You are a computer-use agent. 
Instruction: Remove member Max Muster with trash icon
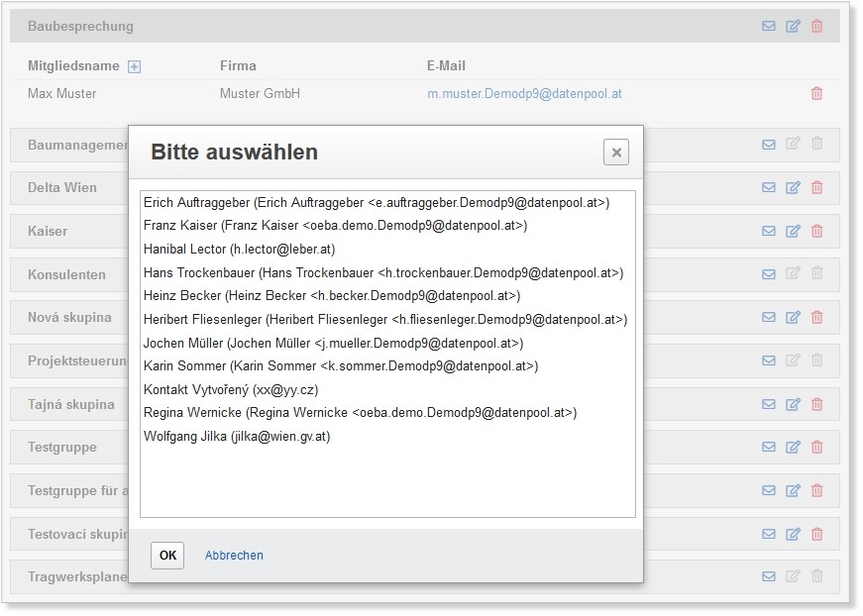816,93
